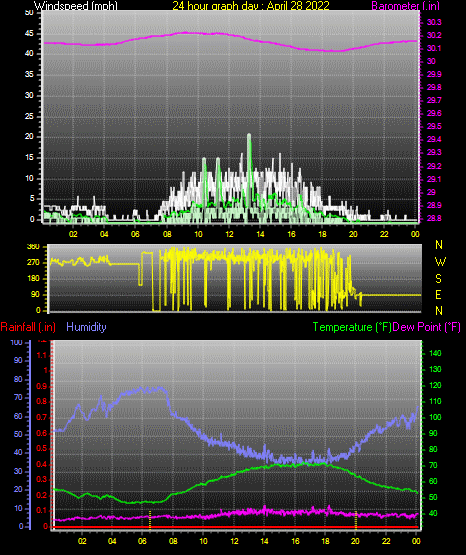Click the "18" hour label under windspeed chart
Image resolution: width=466 pixels, height=555 pixels.
tap(322, 234)
